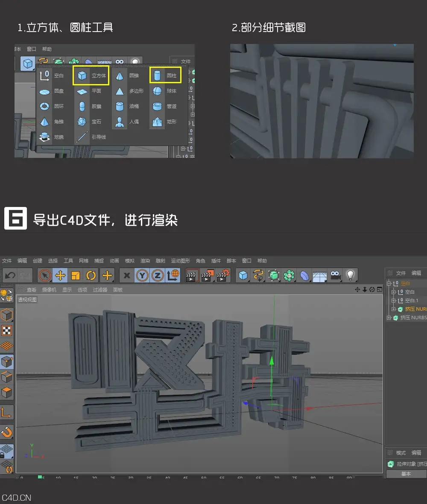Collapse the orange 空白 root node
The height and width of the screenshot is (504, 427).
[x=389, y=283]
